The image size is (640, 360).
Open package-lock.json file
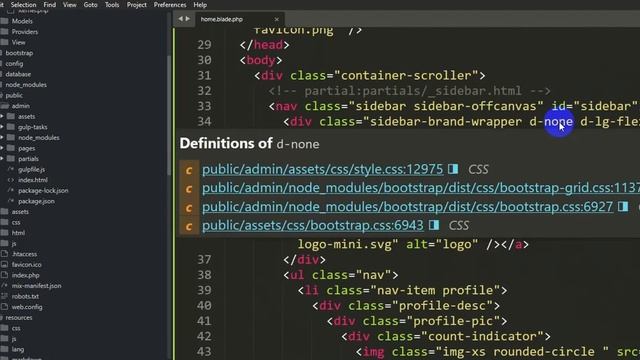pyautogui.click(x=43, y=191)
